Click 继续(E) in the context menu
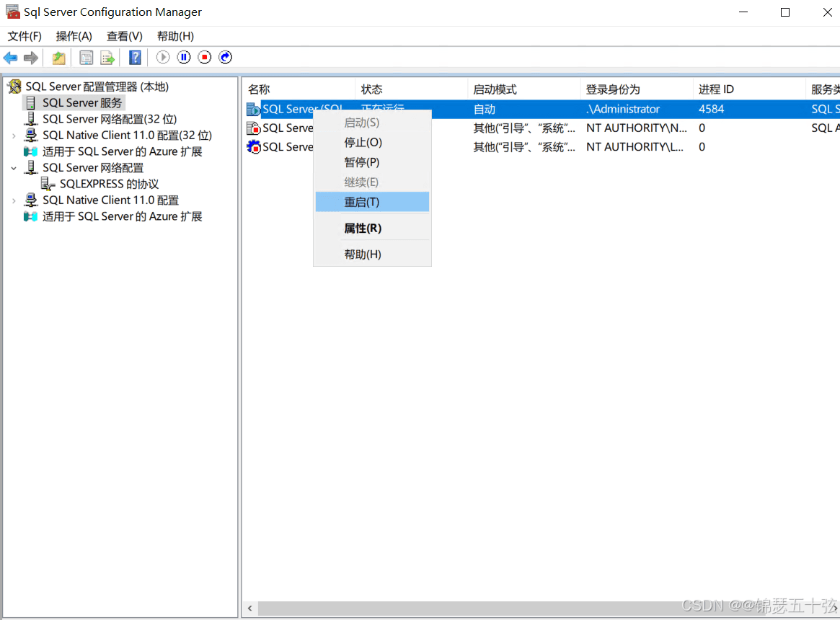Image resolution: width=840 pixels, height=620 pixels. tap(372, 182)
